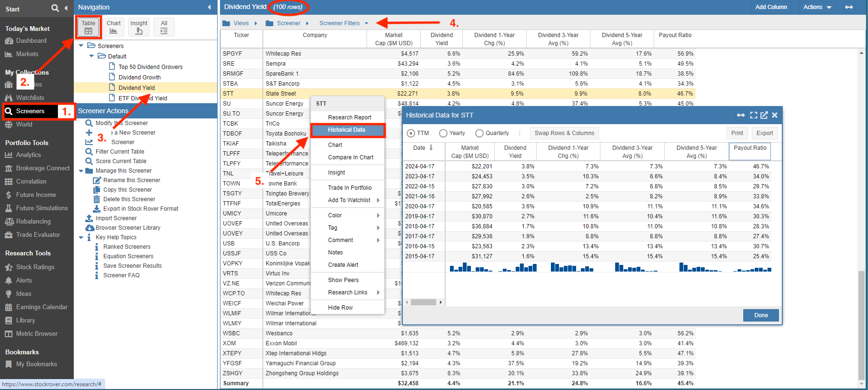Click Swap Rows & Columns button
This screenshot has width=868, height=390.
[564, 133]
